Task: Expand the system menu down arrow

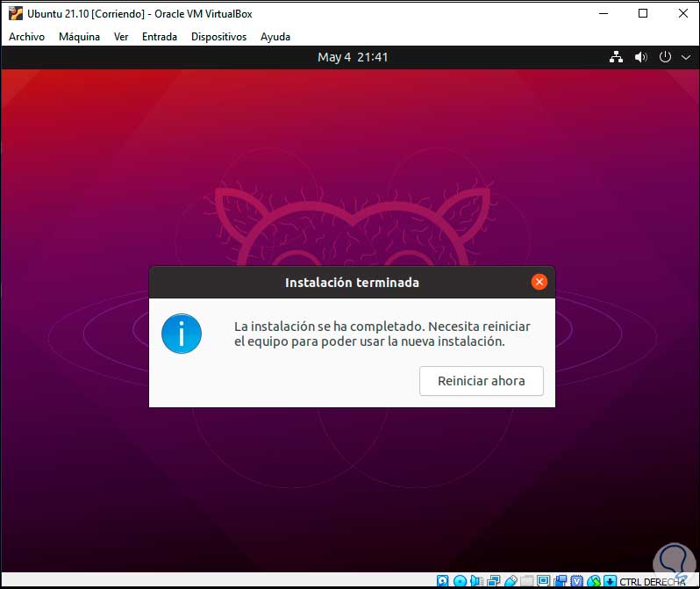Action: coord(686,57)
